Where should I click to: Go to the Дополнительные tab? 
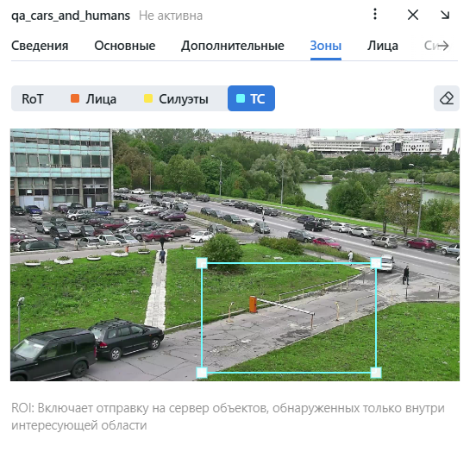[233, 46]
